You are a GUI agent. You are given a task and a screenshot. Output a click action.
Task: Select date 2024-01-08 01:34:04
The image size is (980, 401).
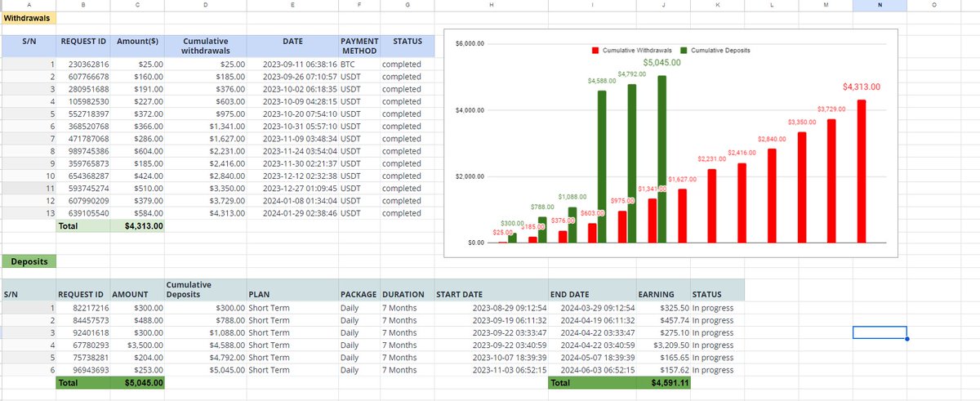coord(300,201)
